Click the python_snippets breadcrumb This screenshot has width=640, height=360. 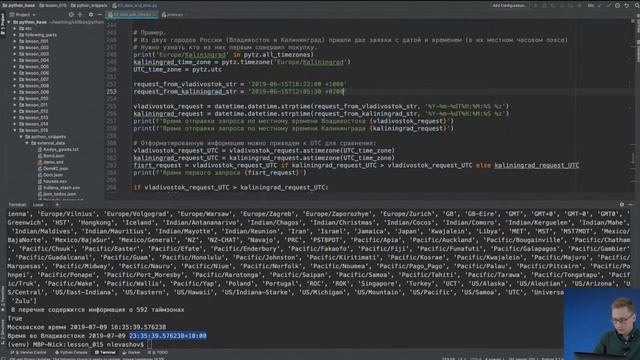[x=89, y=5]
